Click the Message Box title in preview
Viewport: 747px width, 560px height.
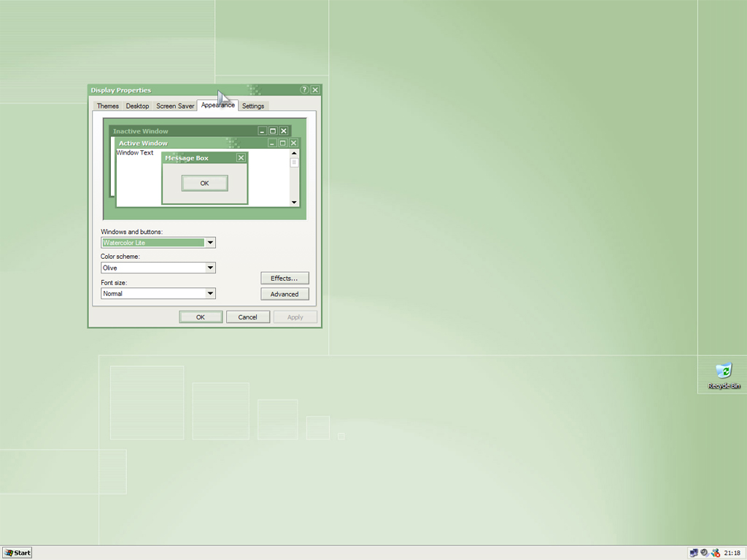(x=187, y=158)
